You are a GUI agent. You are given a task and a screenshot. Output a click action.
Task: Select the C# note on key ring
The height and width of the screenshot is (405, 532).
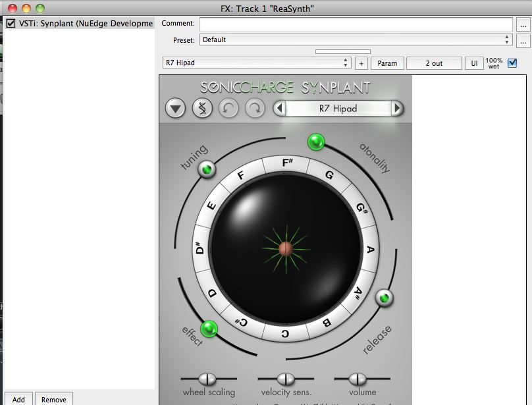click(x=242, y=322)
